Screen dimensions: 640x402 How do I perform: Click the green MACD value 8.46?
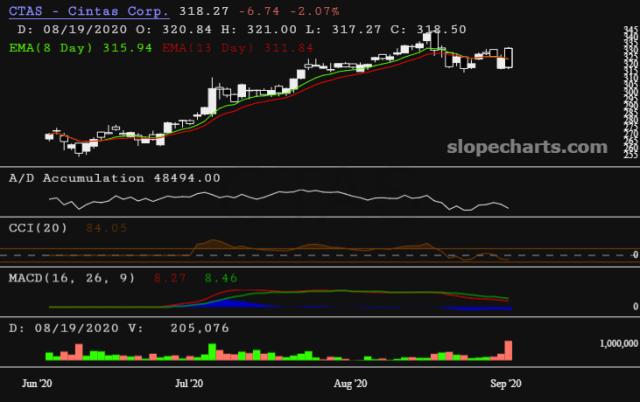point(221,278)
